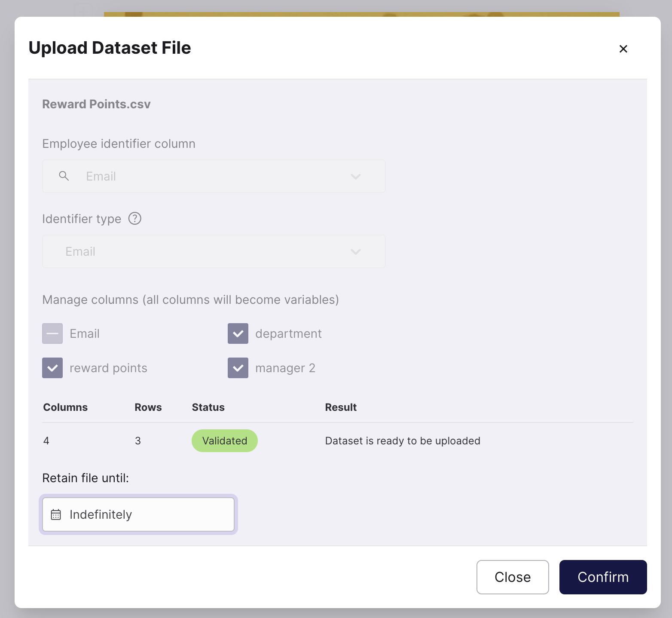Uncheck the manager 2 column checkbox
Screen dimensions: 672x618
238,368
